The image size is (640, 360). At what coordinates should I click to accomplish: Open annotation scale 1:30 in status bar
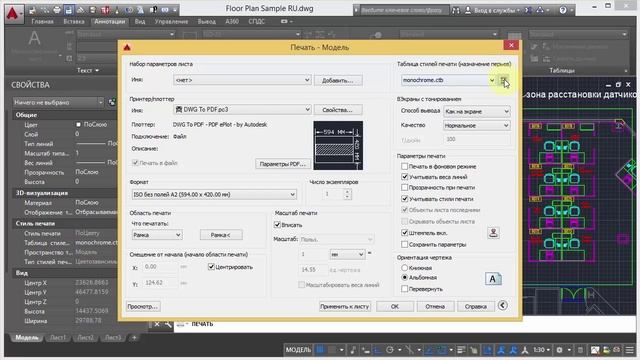(x=542, y=350)
